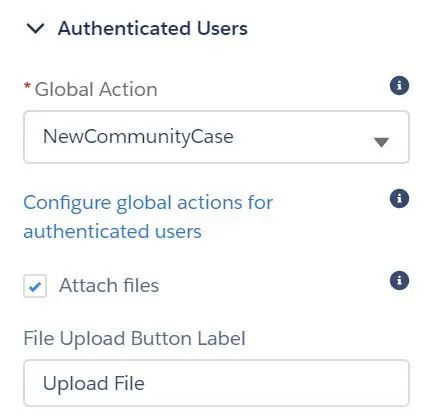Click the Global Action field label
The height and width of the screenshot is (418, 428).
click(96, 89)
